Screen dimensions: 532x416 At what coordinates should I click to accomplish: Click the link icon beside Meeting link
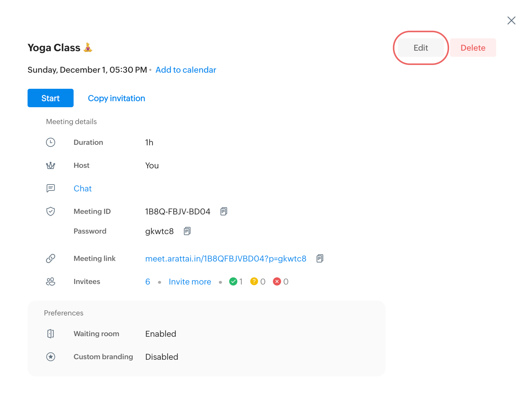tap(51, 258)
